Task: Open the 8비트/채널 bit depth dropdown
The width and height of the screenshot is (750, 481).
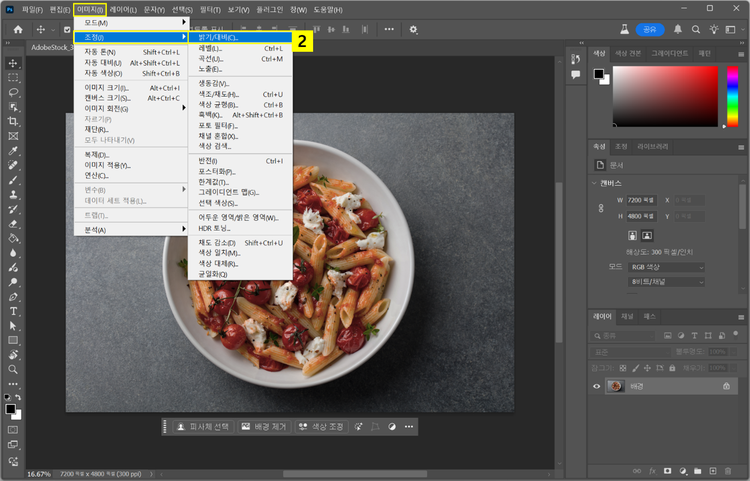Action: 666,282
